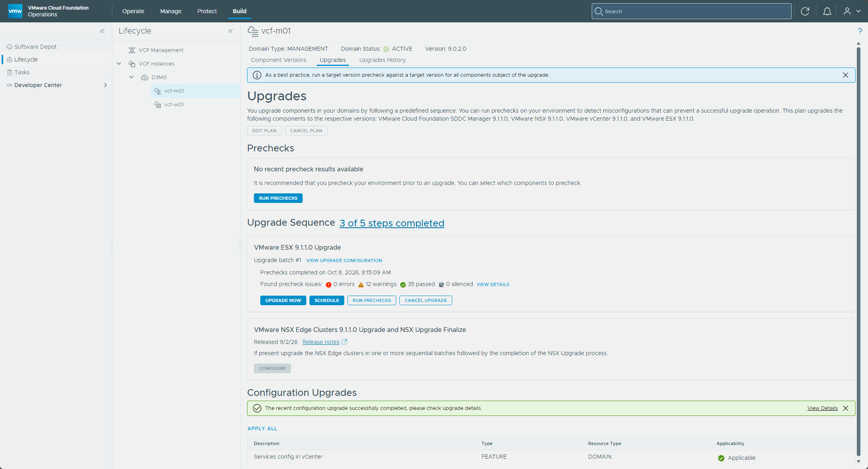
Task: Click the help question mark icon
Action: [x=860, y=31]
